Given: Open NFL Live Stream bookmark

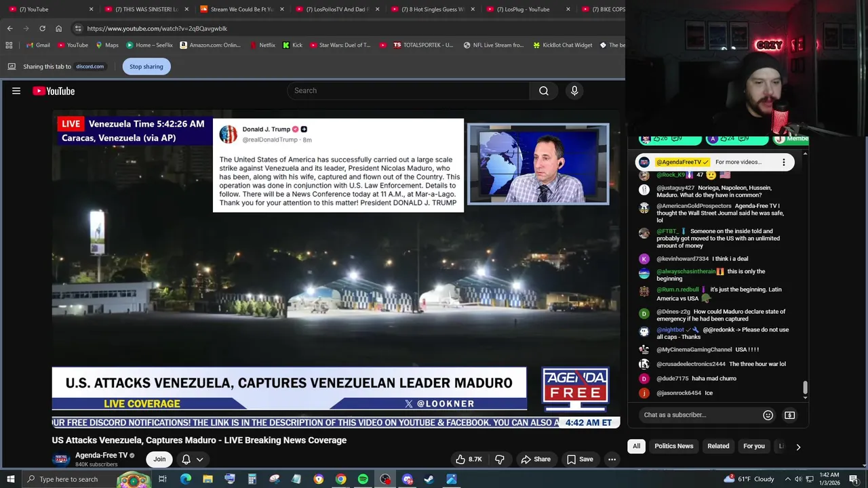Looking at the screenshot, I should pos(494,45).
